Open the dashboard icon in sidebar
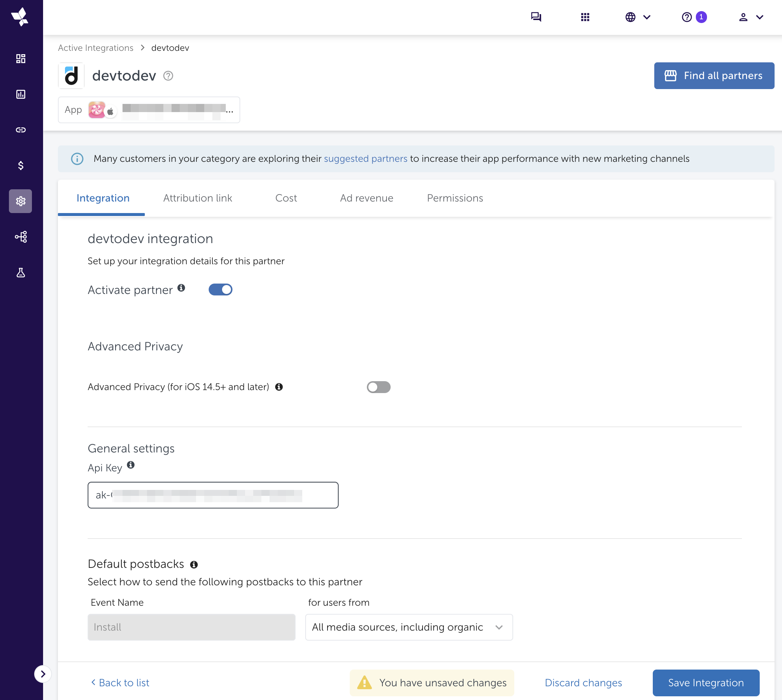Image resolution: width=782 pixels, height=700 pixels. 21,59
